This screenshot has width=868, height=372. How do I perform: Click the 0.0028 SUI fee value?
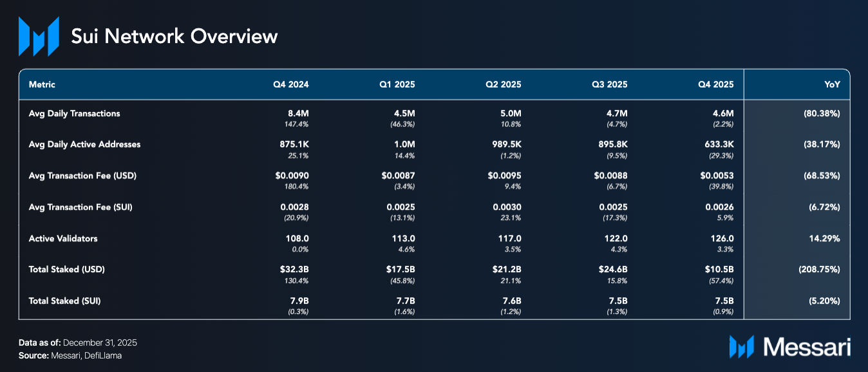295,207
